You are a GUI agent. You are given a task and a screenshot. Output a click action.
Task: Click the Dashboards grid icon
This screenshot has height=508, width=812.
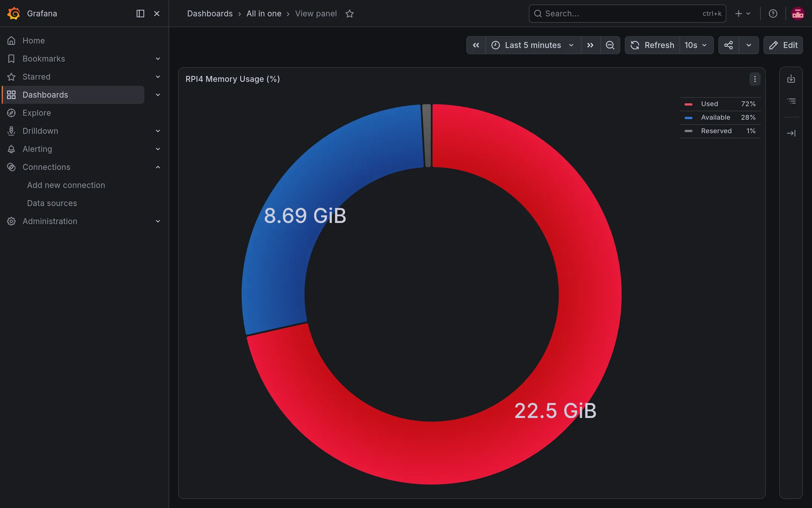[11, 95]
